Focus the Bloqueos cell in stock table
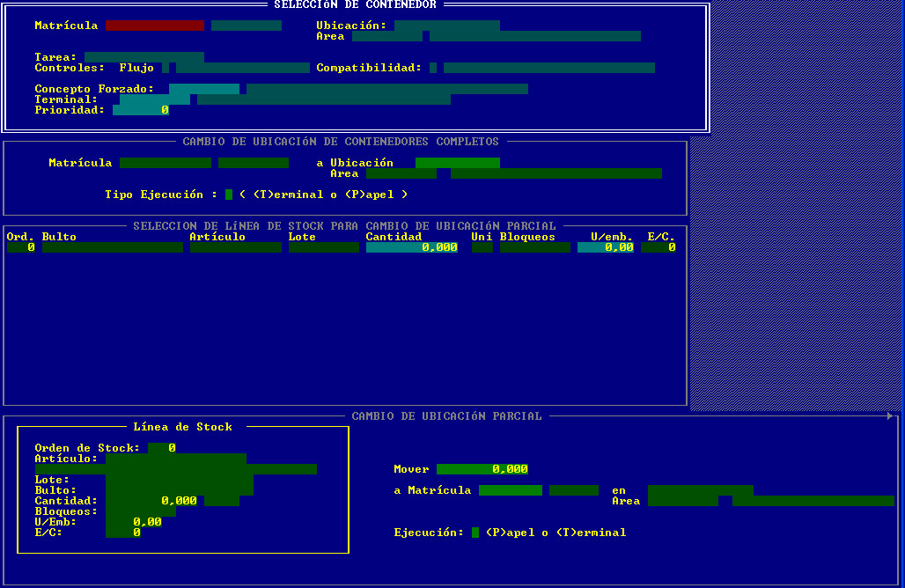This screenshot has height=588, width=905. [534, 247]
